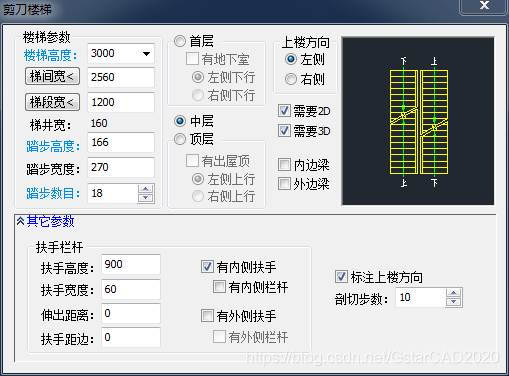This screenshot has height=376, width=509.
Task: Click the blue 楼梯高度 label
Action: (51, 55)
